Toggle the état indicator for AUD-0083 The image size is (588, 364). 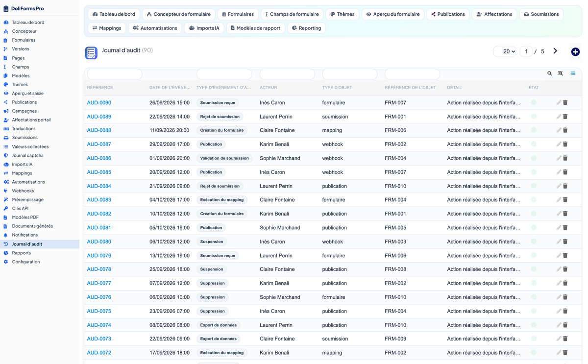point(534,199)
